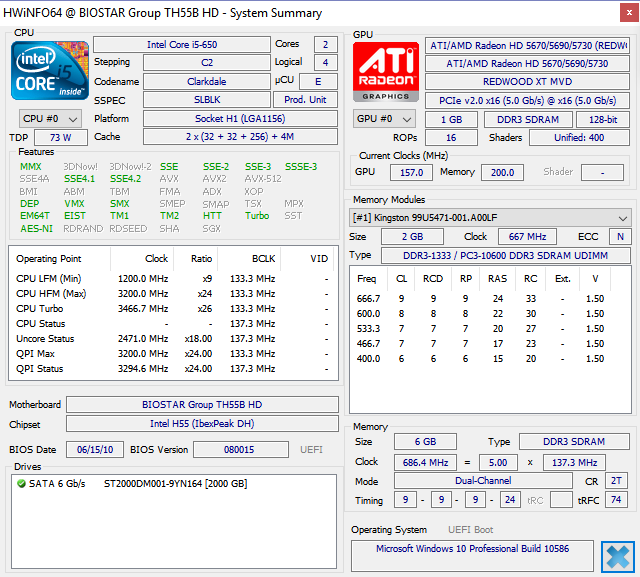Click the GPU clock value 157.0
Screen dimensions: 640x577
pyautogui.click(x=411, y=173)
